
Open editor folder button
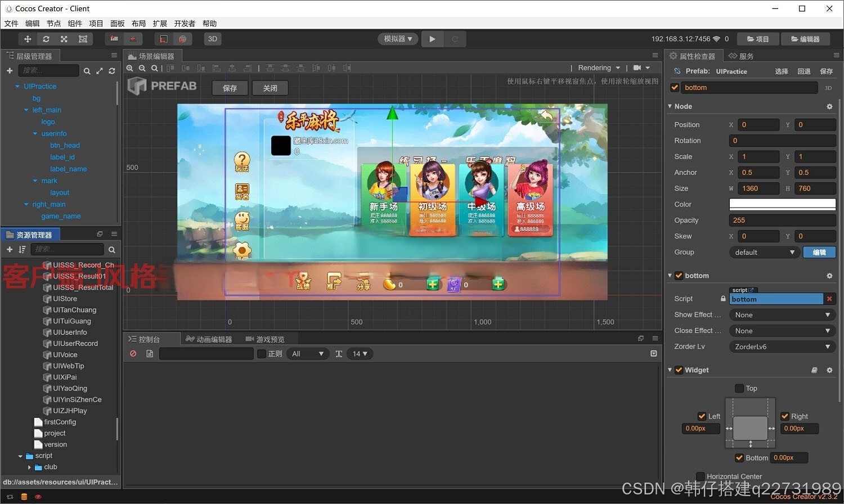[x=805, y=39]
